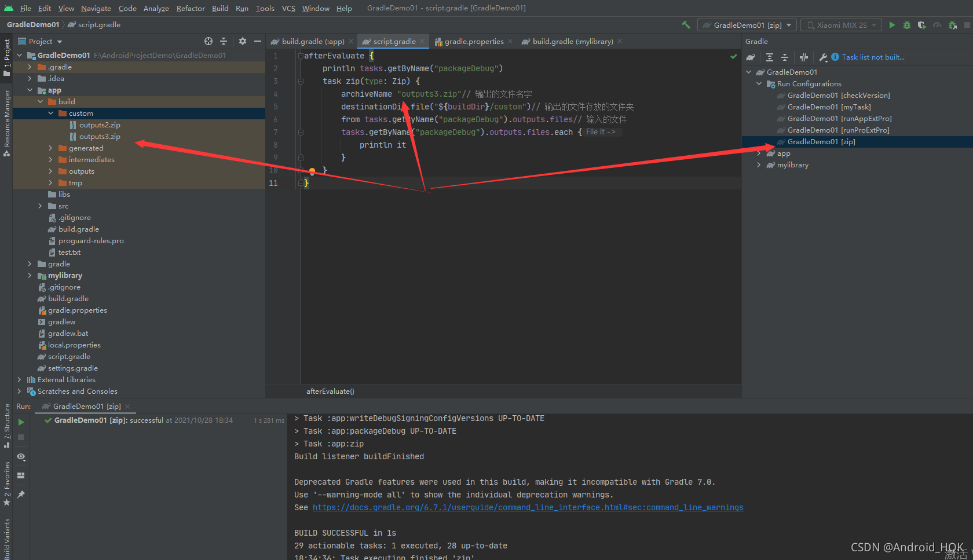The height and width of the screenshot is (560, 973).
Task: Click GradleDemo01 breadcrumb in navigation bar
Action: [x=33, y=25]
